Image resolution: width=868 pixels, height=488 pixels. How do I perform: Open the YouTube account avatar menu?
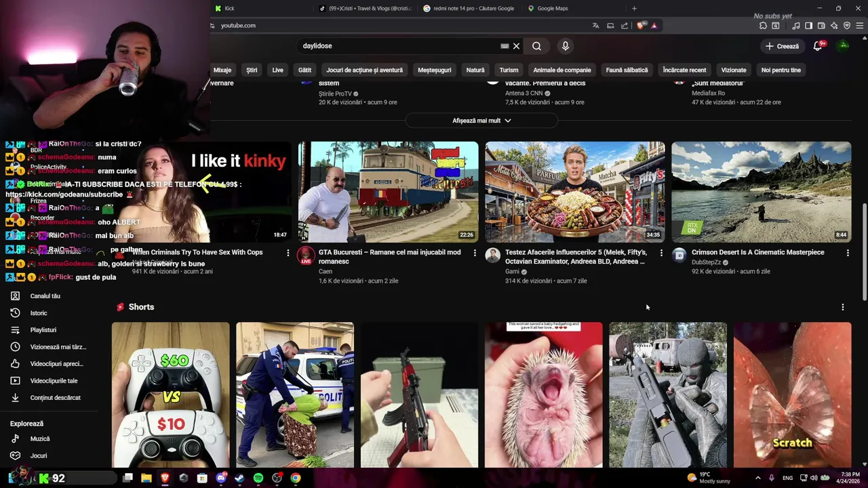(x=843, y=46)
